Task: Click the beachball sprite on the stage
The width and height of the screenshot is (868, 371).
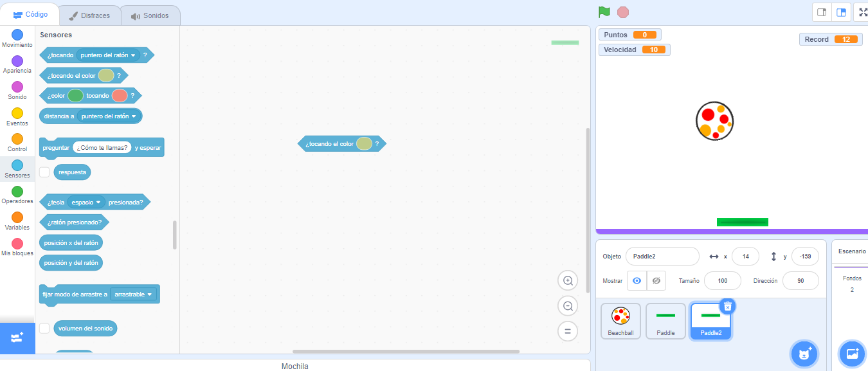Action: tap(714, 120)
